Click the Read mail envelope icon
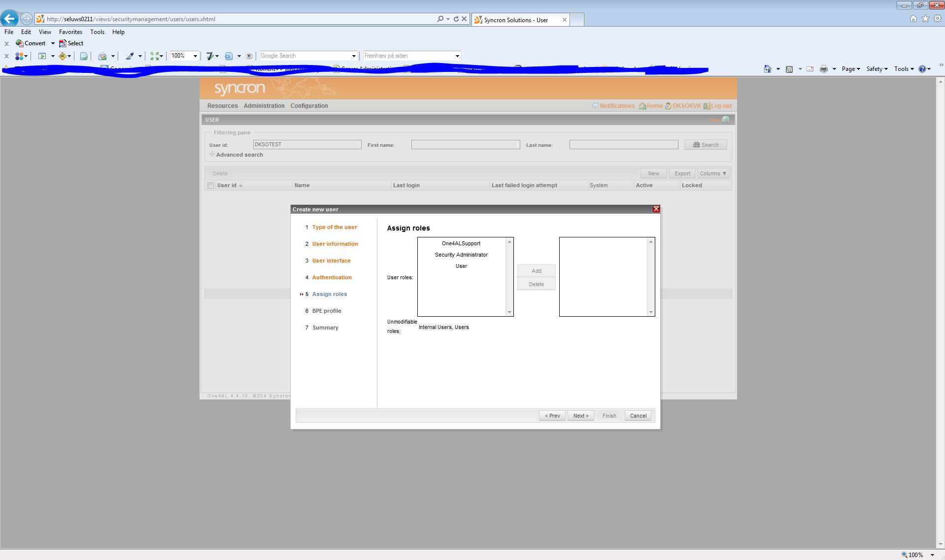This screenshot has height=560, width=945. 810,69
